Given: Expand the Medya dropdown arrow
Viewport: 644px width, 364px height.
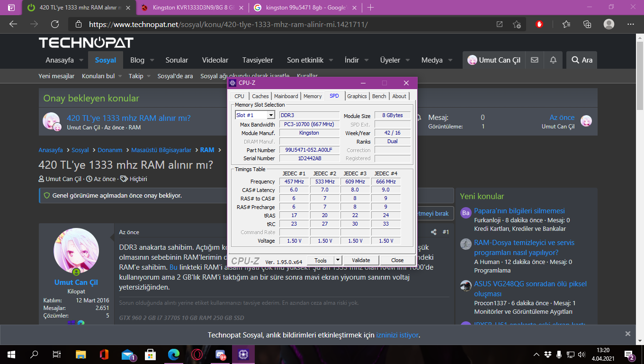Looking at the screenshot, I should point(450,60).
